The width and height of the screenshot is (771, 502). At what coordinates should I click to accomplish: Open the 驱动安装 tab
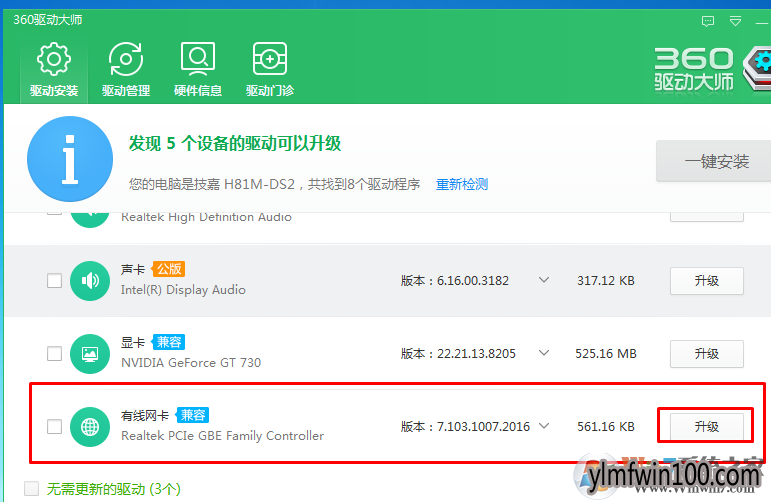[x=54, y=70]
